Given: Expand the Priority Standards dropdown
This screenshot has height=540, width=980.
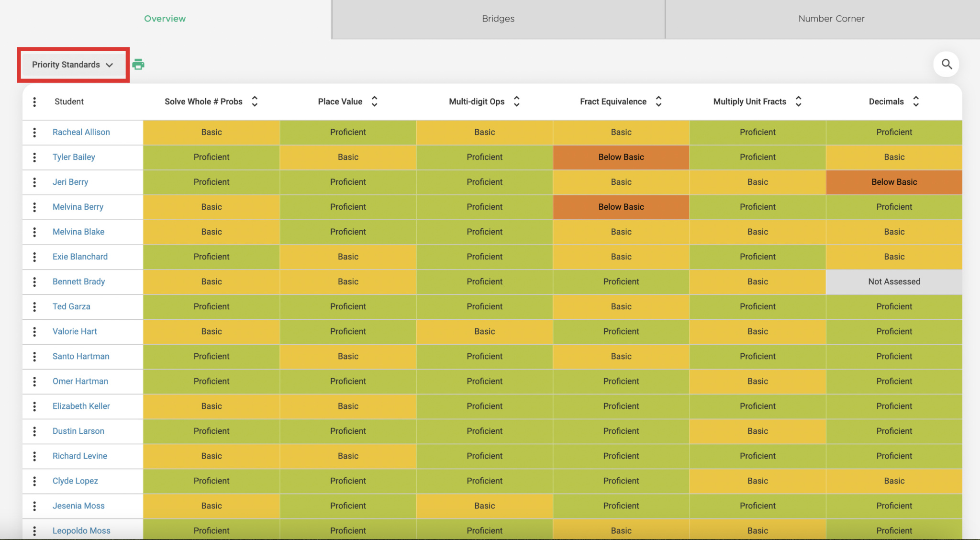Looking at the screenshot, I should [x=73, y=65].
